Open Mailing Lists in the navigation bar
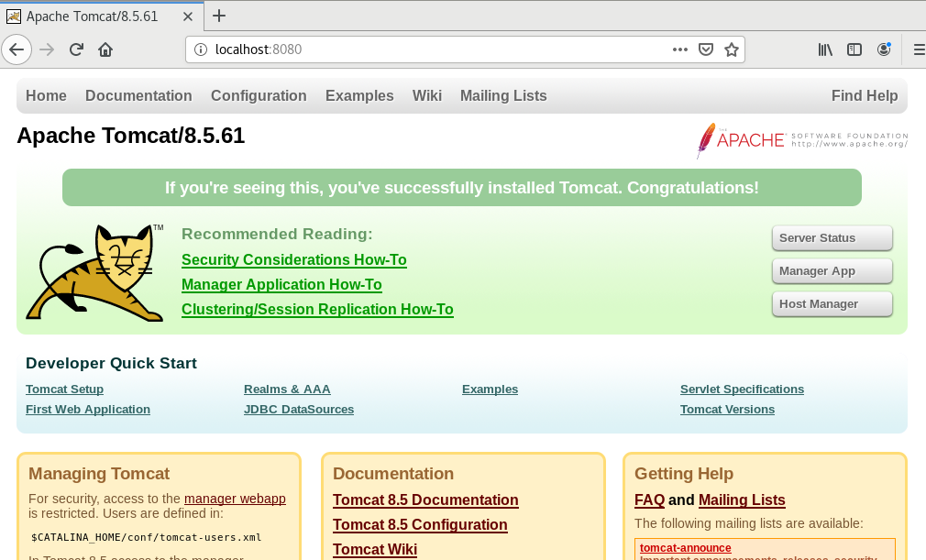This screenshot has height=560, width=926. [x=503, y=95]
